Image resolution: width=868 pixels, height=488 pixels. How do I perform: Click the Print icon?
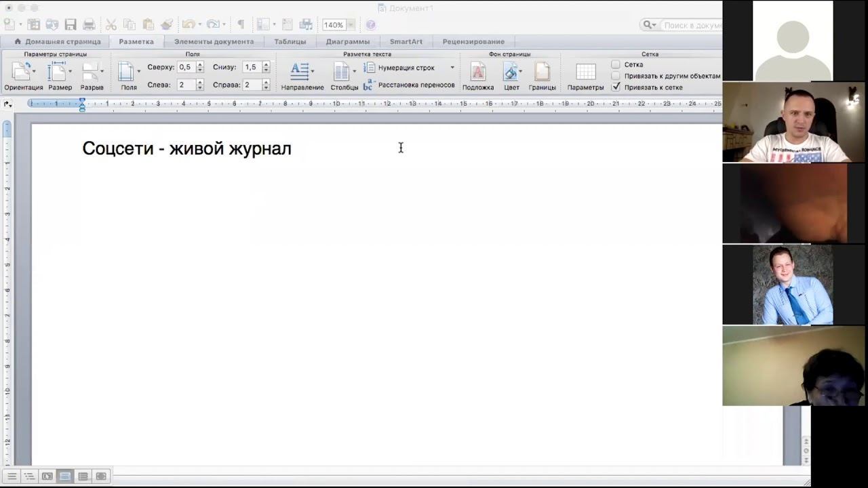pyautogui.click(x=89, y=24)
